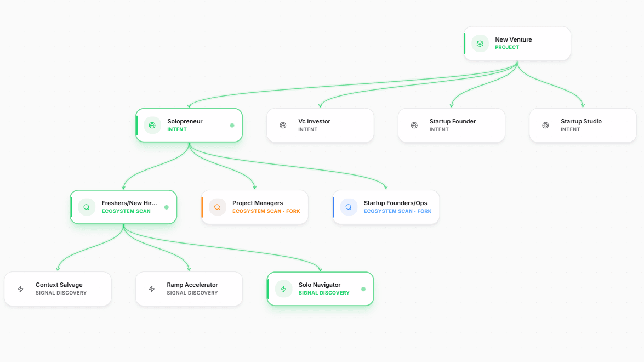Click the Freshers/New Hir... green search icon
Viewport: 644px width, 362px height.
(x=87, y=207)
